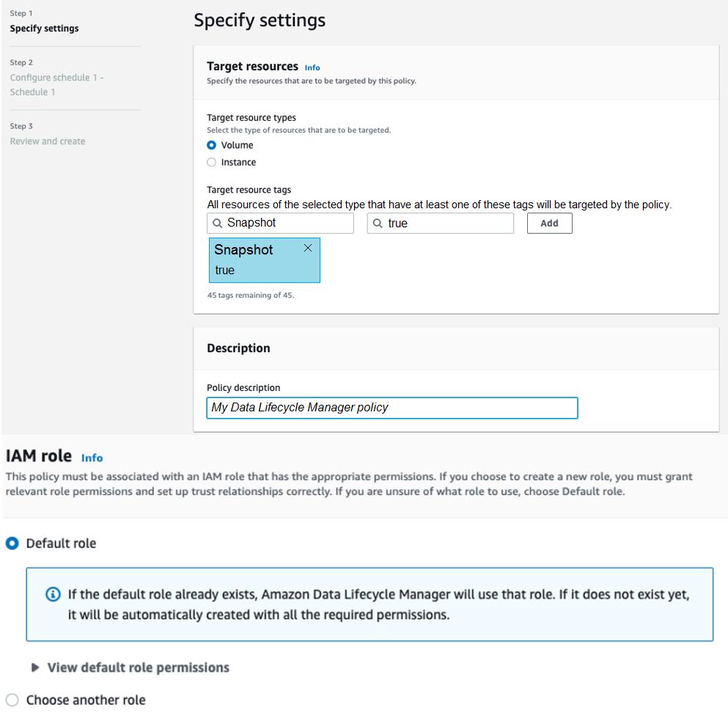Screen dimensions: 728x712
Task: Open the Info link beside Target resources
Action: pos(312,67)
